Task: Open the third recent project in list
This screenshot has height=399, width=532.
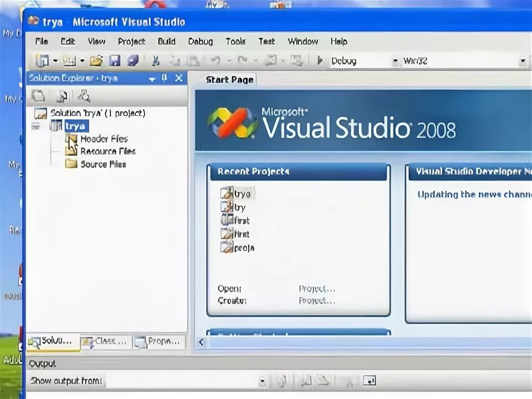Action: point(236,221)
